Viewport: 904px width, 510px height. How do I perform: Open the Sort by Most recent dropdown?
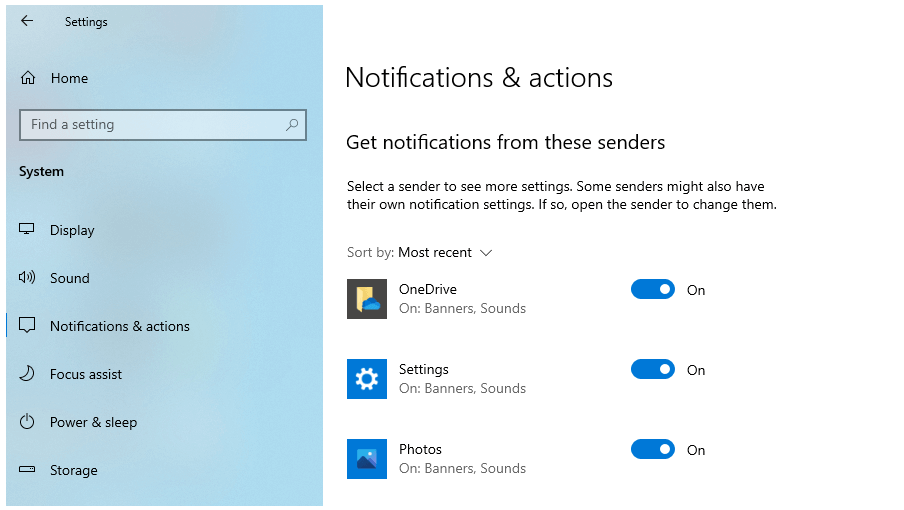tap(420, 252)
